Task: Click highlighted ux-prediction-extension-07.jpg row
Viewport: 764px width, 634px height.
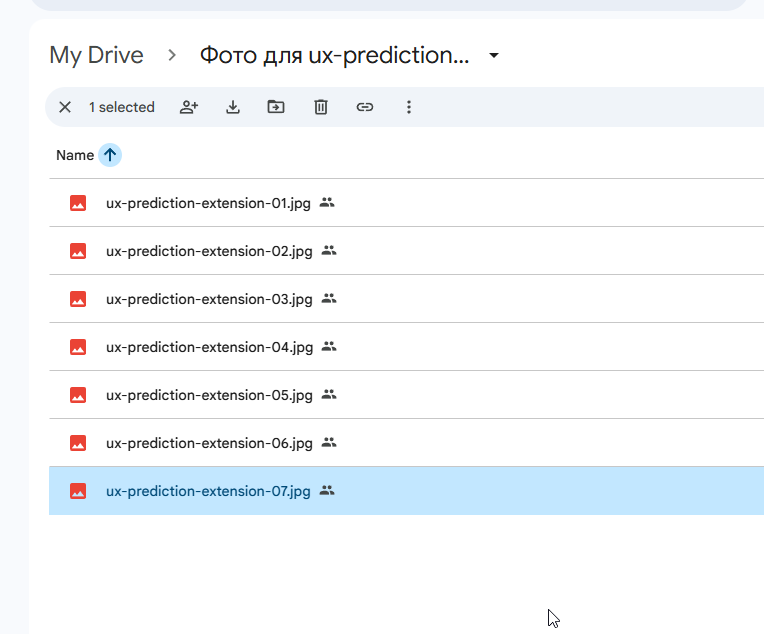Action: [406, 491]
